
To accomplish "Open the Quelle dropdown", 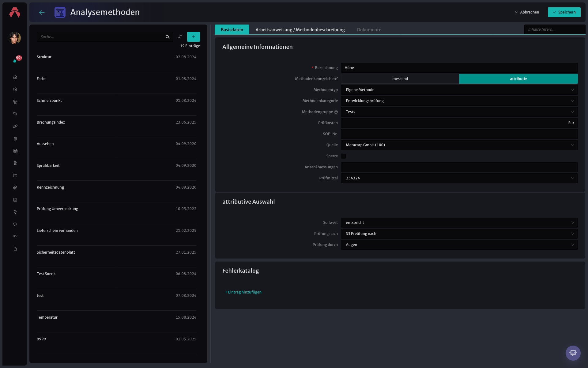I will point(459,145).
